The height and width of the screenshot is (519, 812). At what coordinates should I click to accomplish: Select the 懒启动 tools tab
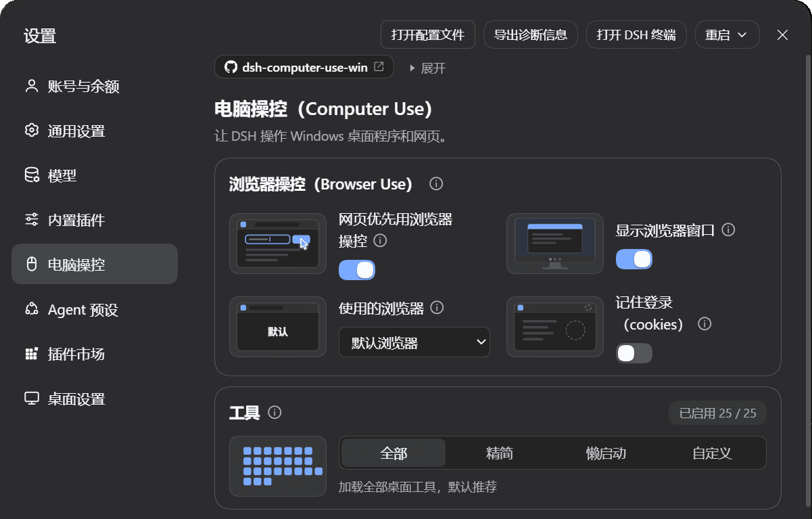606,453
